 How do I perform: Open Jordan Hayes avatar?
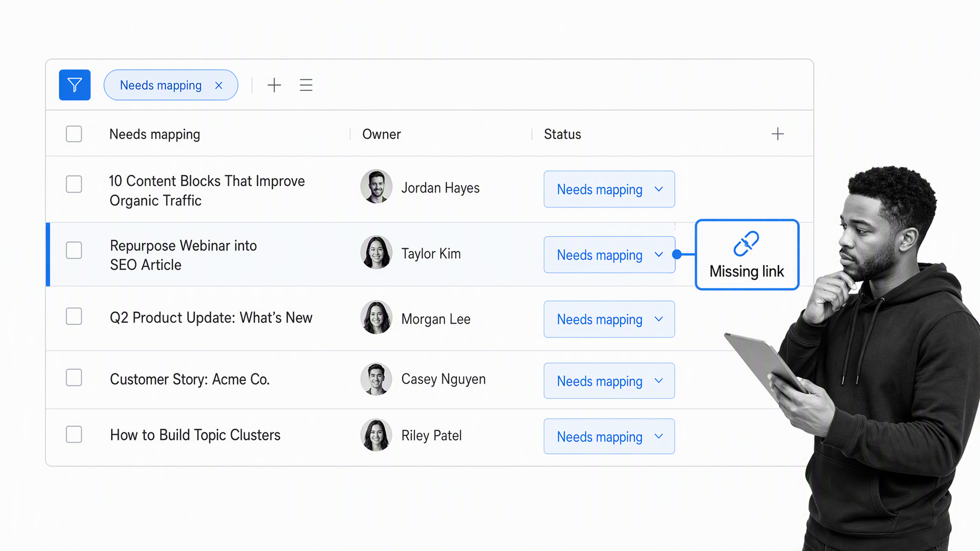click(x=377, y=187)
